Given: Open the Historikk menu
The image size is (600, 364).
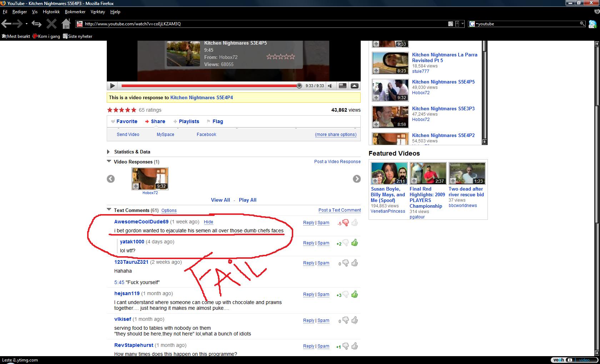Looking at the screenshot, I should pyautogui.click(x=51, y=12).
